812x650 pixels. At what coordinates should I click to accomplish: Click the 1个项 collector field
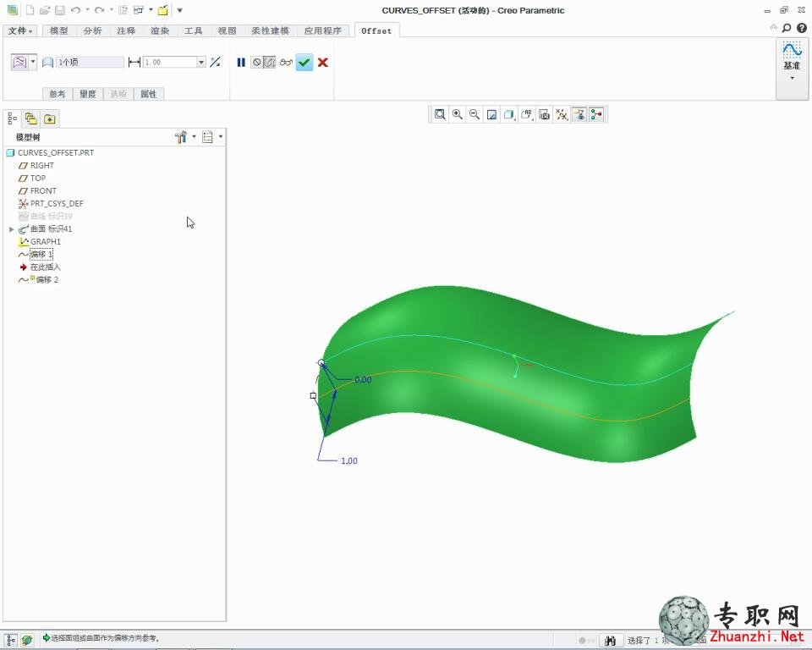91,62
